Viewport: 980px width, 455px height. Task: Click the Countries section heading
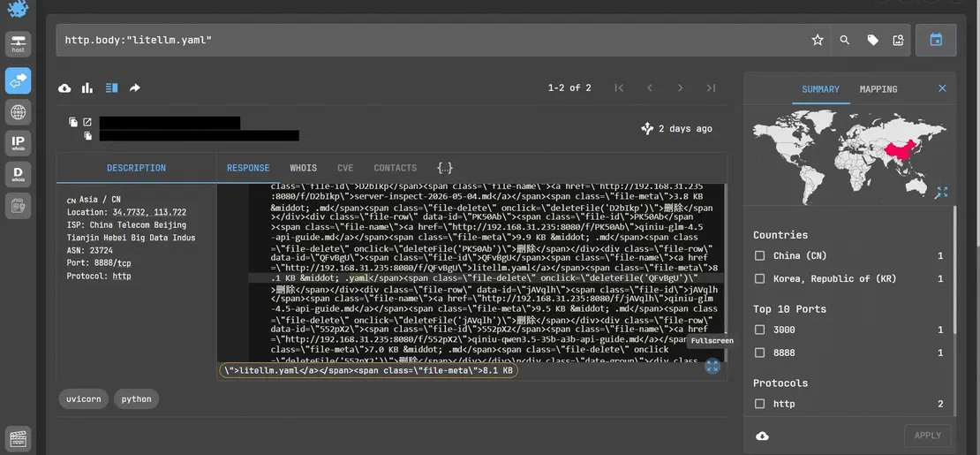click(x=780, y=235)
